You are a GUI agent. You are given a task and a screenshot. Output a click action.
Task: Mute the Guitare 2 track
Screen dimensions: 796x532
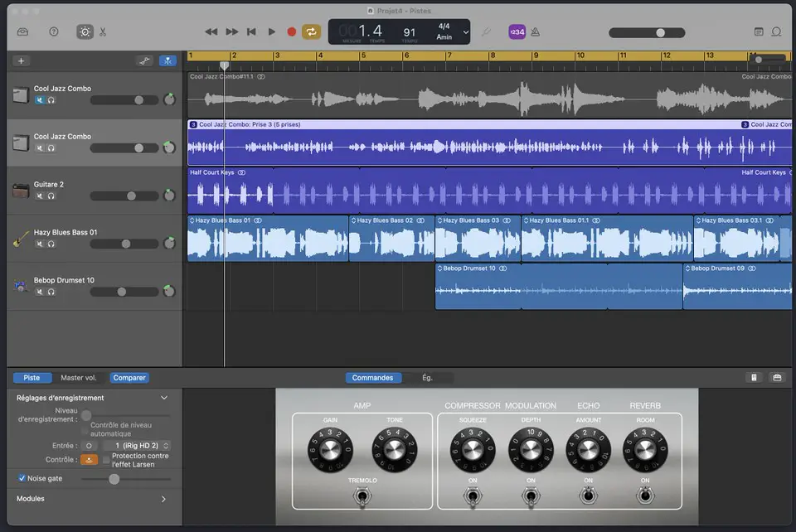pyautogui.click(x=40, y=196)
